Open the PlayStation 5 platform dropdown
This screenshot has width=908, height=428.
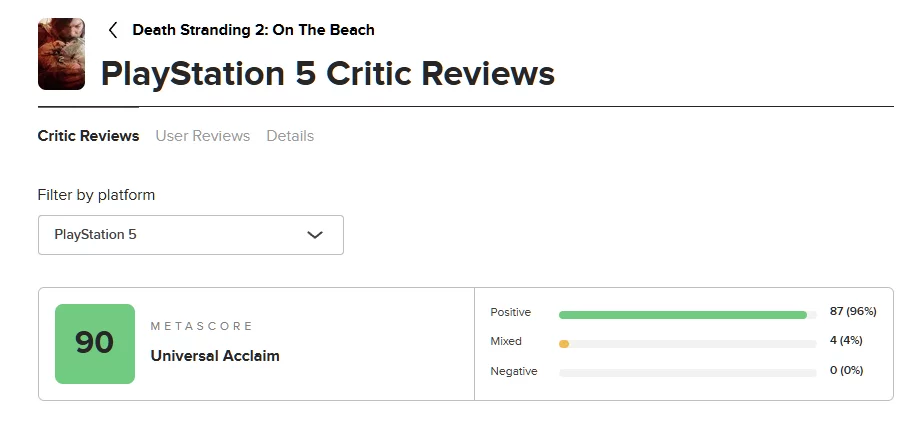(190, 235)
